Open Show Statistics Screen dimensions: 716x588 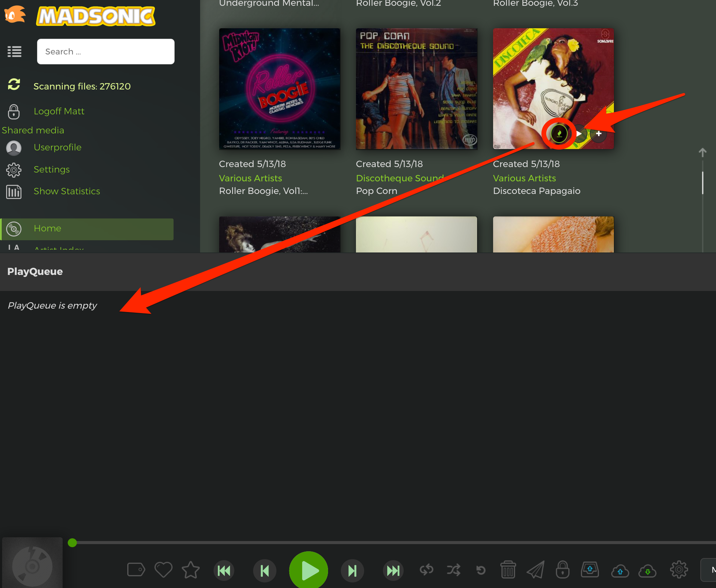click(x=67, y=191)
